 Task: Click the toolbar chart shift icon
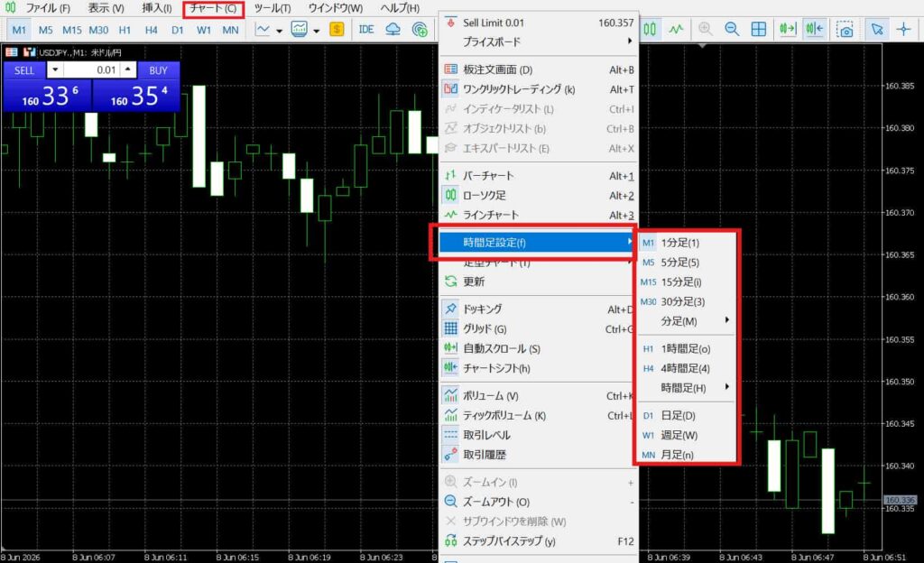pos(815,29)
